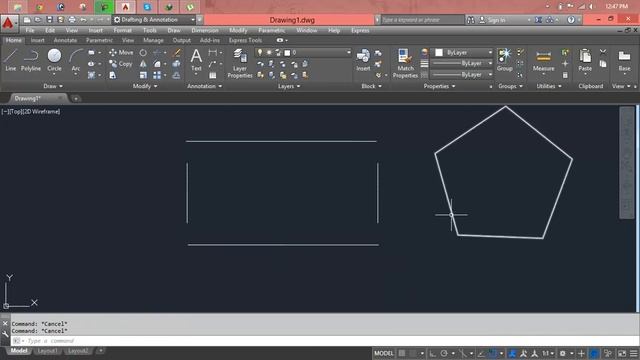Screen dimensions: 640x360
Task: Click the search keyword or phrase box
Action: pyautogui.click(x=423, y=20)
